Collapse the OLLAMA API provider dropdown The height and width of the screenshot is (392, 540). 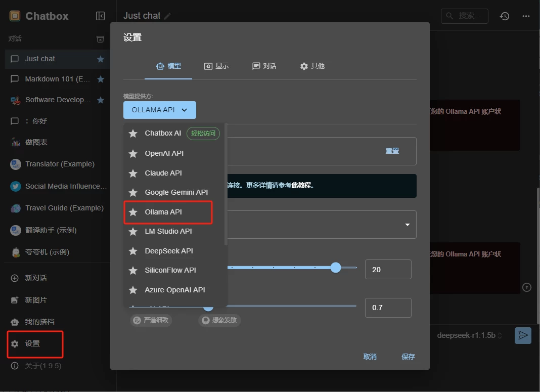tap(159, 110)
